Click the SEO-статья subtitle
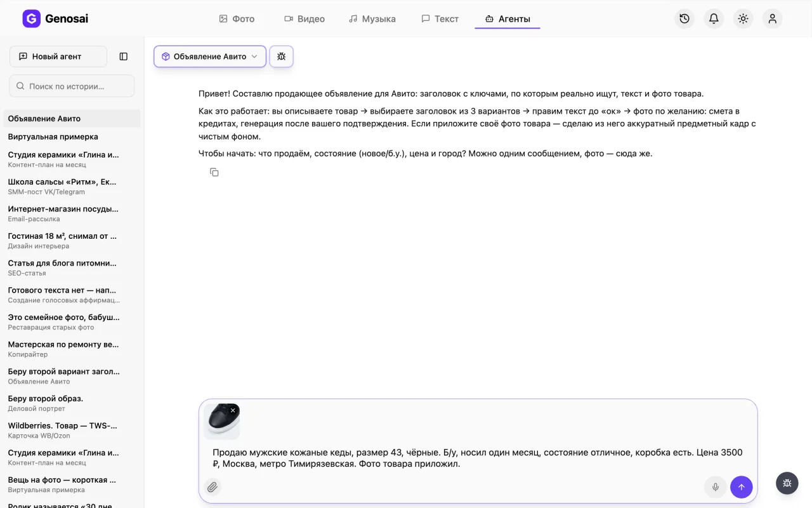Image resolution: width=812 pixels, height=508 pixels. coord(27,273)
